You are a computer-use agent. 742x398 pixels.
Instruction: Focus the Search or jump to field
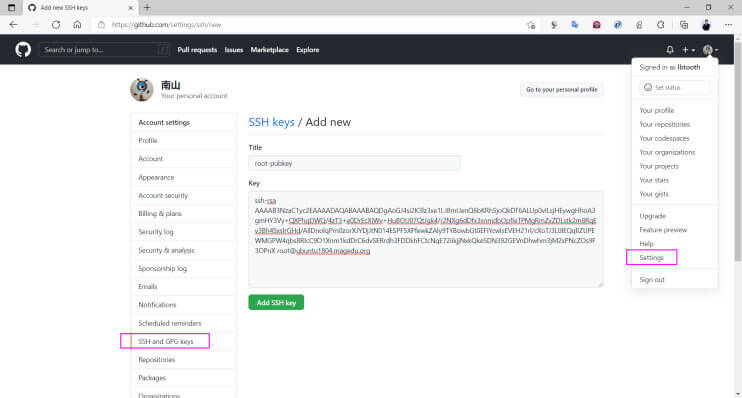coord(104,50)
